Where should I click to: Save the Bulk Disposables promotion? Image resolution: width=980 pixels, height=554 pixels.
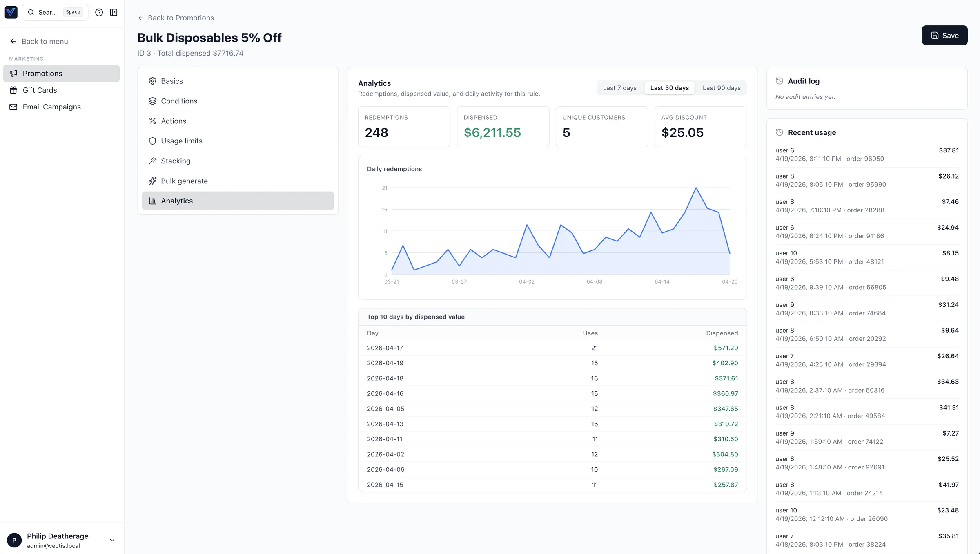click(944, 35)
